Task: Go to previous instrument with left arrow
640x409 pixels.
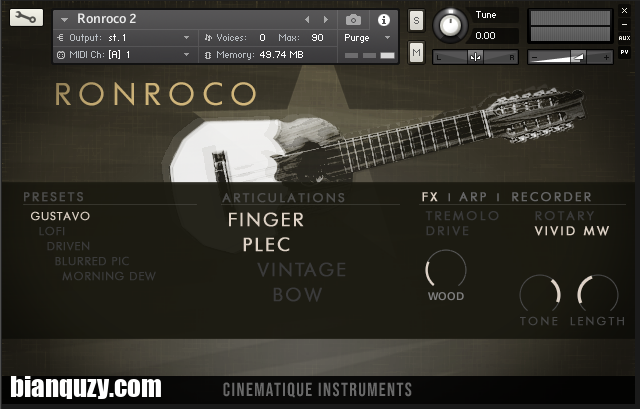Action: click(307, 19)
